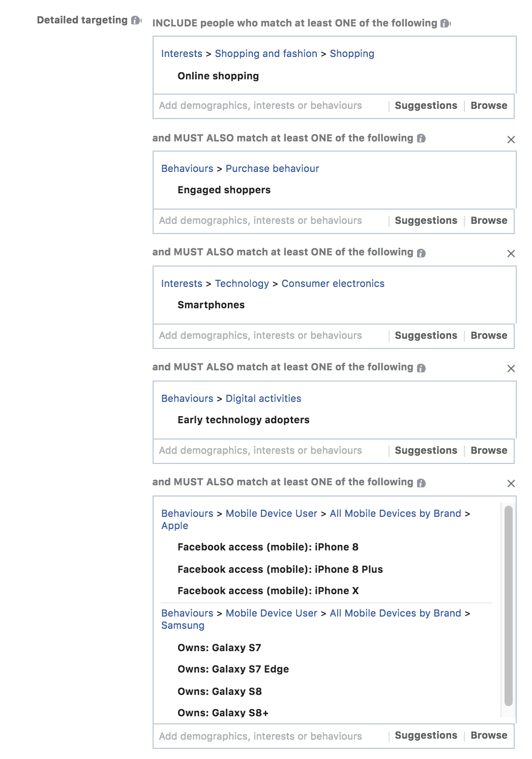Open Browse beside the bottom targeting input
The height and width of the screenshot is (759, 532).
pos(489,735)
